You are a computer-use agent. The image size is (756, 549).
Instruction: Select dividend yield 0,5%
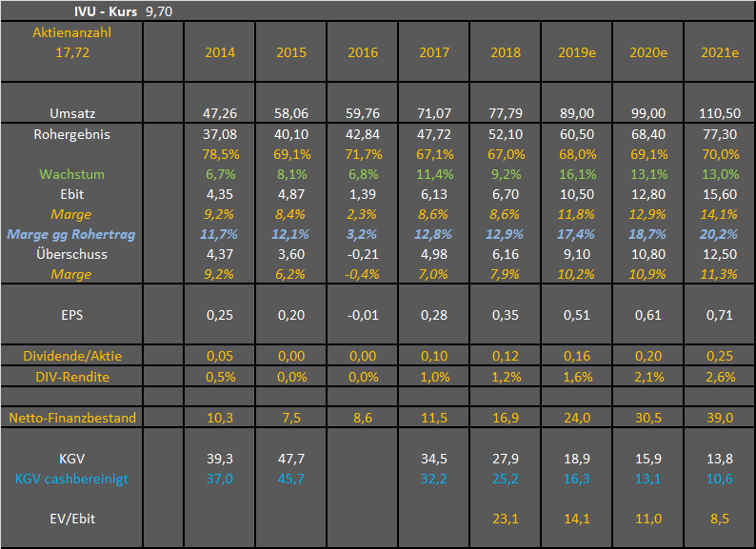(221, 377)
